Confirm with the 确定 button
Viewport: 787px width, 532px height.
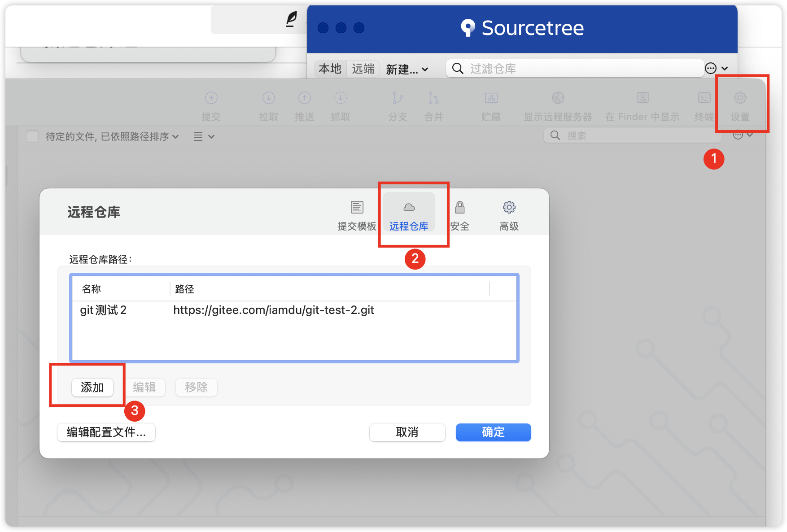494,432
